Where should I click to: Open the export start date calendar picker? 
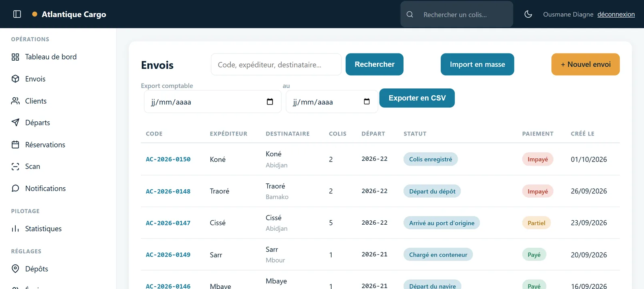point(270,102)
